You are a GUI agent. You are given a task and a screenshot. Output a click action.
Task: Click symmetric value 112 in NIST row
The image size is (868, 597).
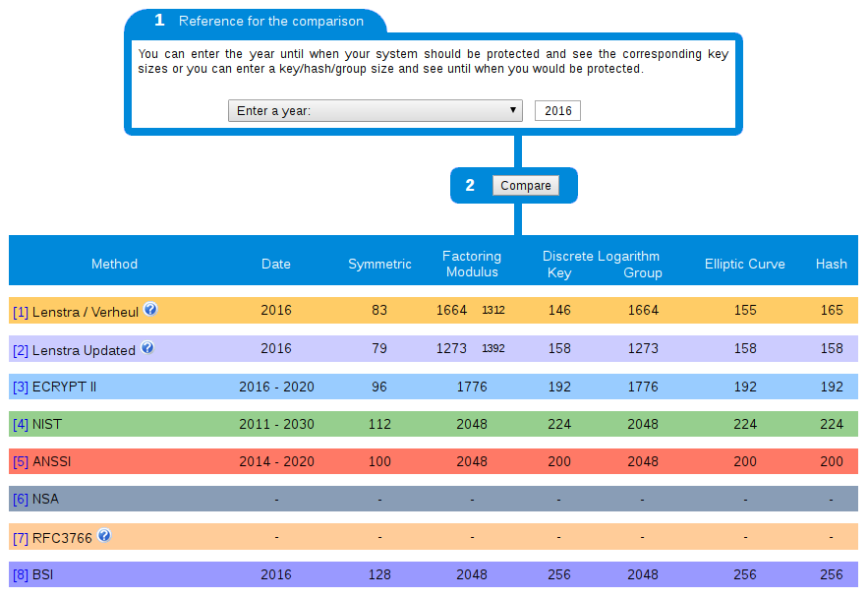(x=379, y=424)
